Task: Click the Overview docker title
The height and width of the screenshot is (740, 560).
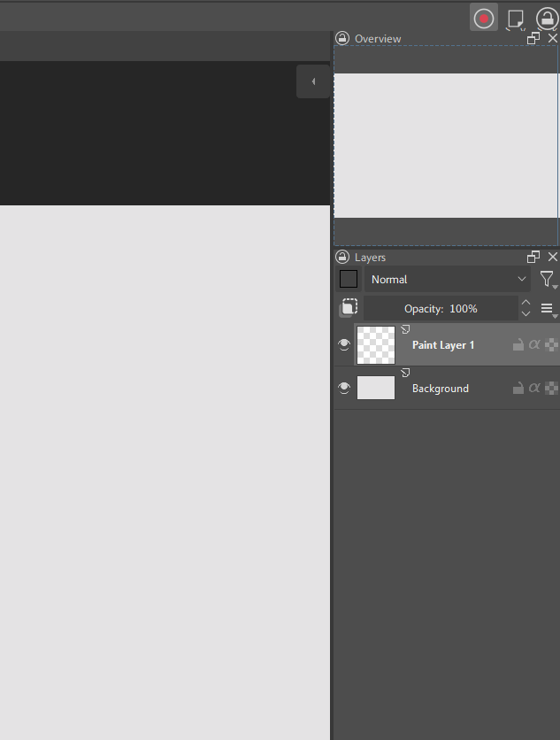Action: pos(378,39)
